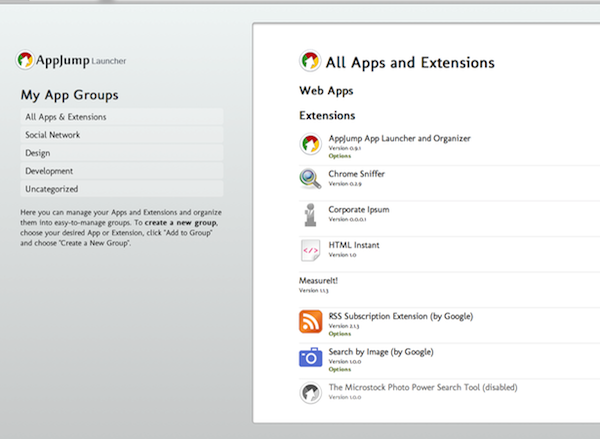
Task: Click the Chrome Sniffer magnifier icon
Action: [x=311, y=179]
